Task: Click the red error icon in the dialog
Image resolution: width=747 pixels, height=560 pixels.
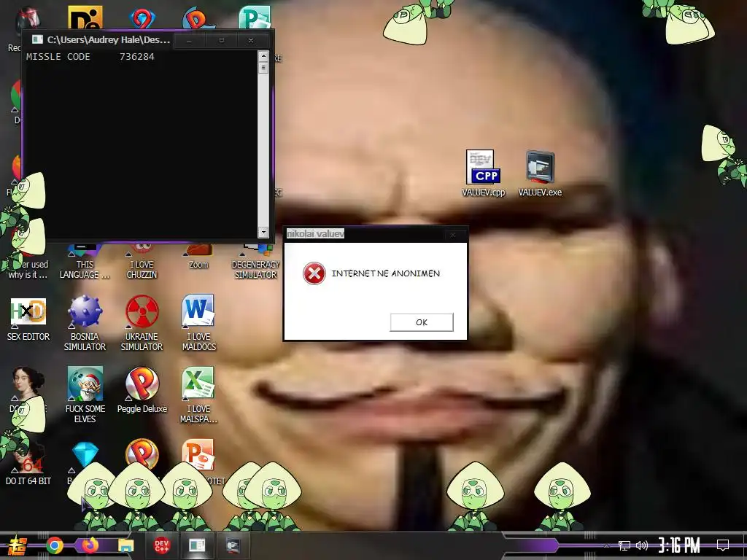Action: click(x=314, y=273)
